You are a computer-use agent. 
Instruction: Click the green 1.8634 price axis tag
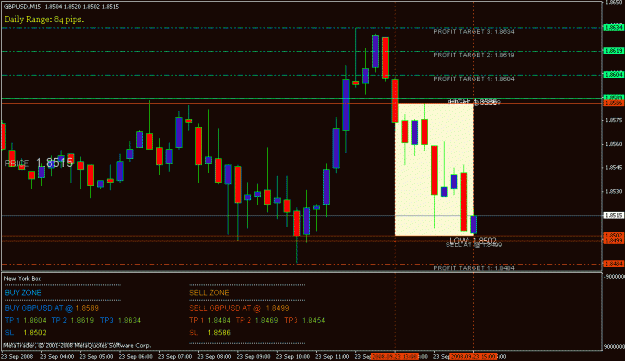613,27
